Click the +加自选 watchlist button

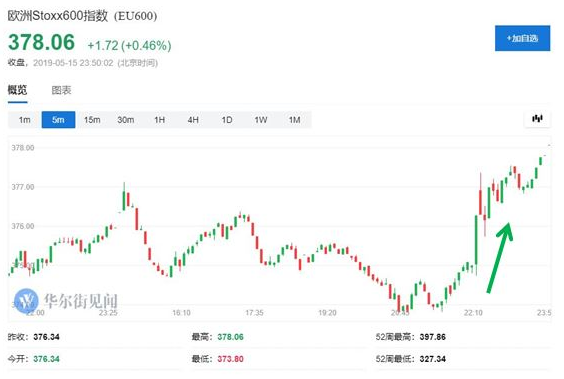click(522, 38)
